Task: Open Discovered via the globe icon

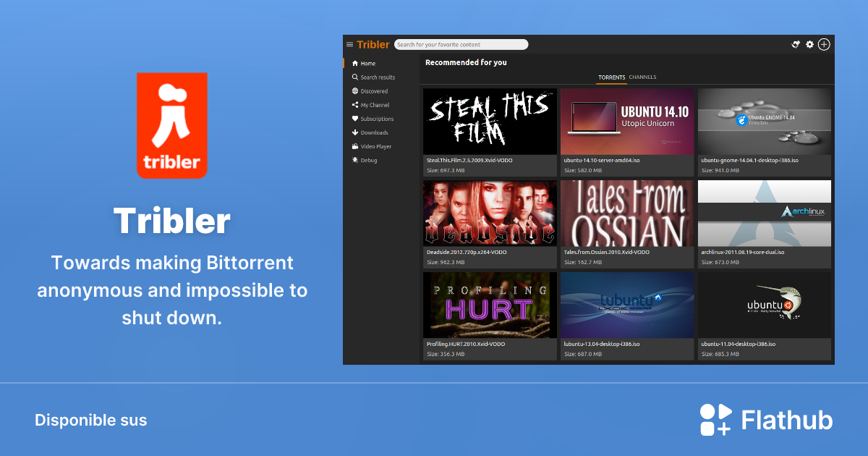Action: (356, 90)
